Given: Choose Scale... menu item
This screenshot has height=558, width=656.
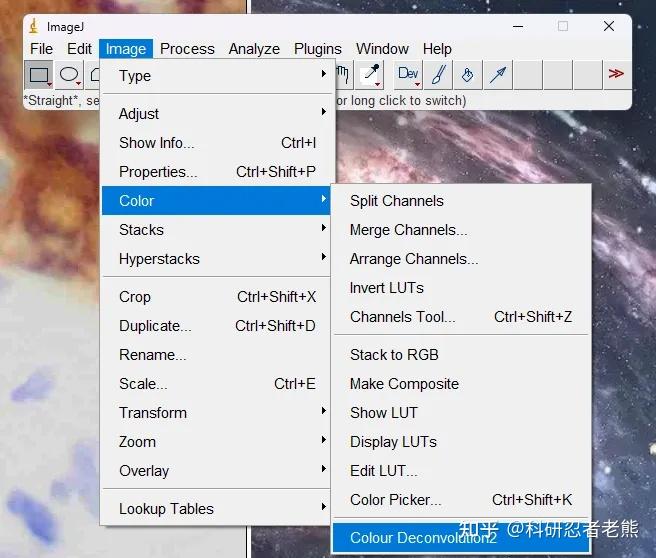Looking at the screenshot, I should [216, 384].
